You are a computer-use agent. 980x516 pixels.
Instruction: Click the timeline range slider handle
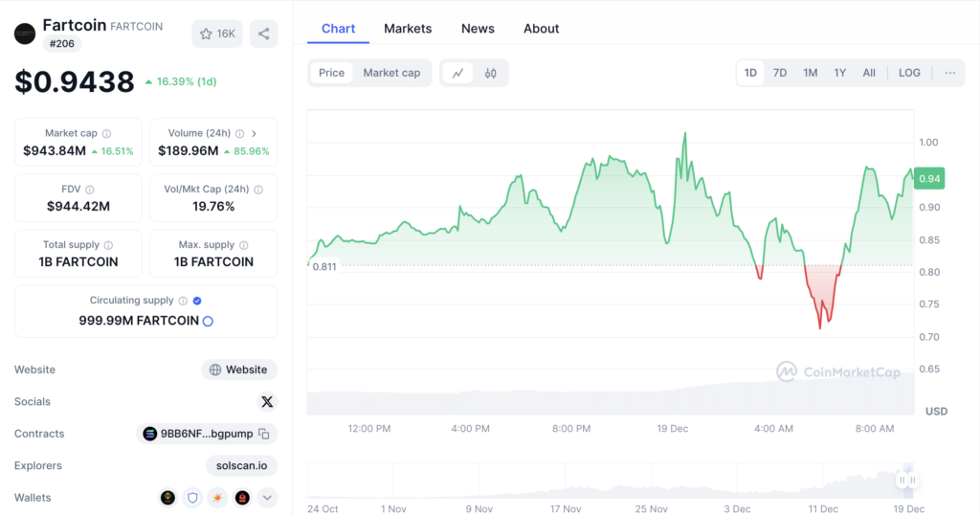tap(905, 480)
